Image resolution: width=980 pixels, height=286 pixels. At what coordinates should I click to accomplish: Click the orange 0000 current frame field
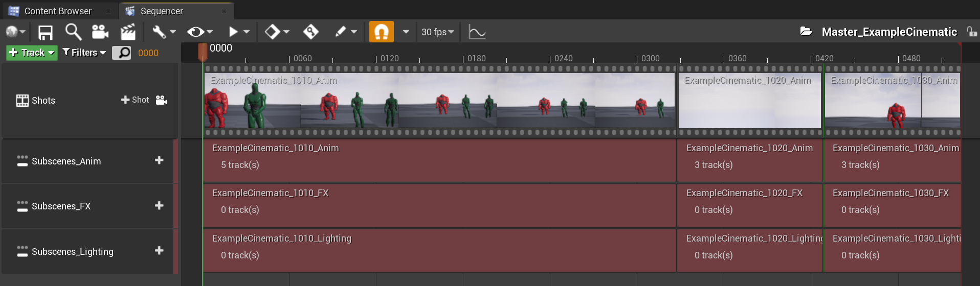[x=148, y=53]
